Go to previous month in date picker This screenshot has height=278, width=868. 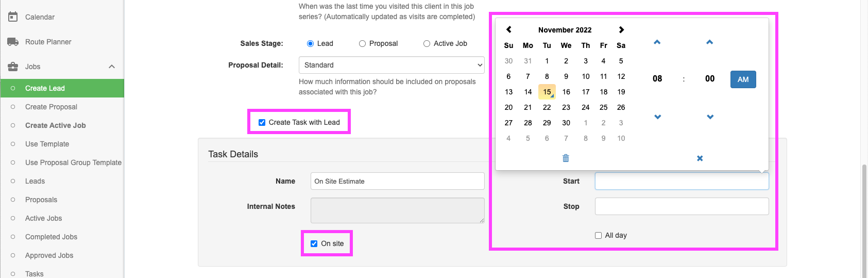[509, 29]
